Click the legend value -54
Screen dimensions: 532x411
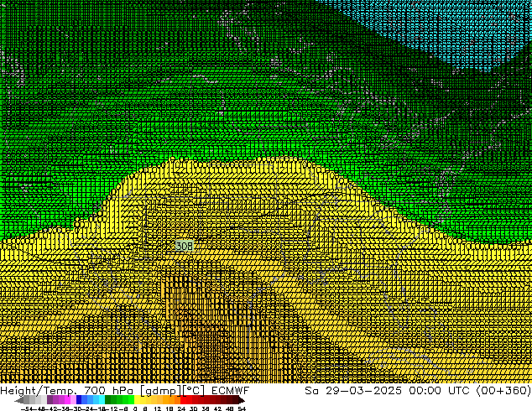tap(27, 408)
